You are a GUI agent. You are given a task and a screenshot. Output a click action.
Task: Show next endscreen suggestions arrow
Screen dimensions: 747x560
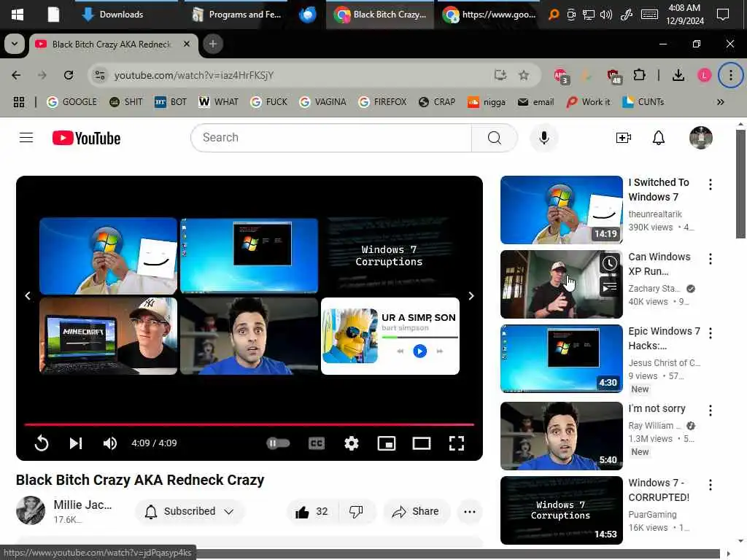pyautogui.click(x=471, y=296)
